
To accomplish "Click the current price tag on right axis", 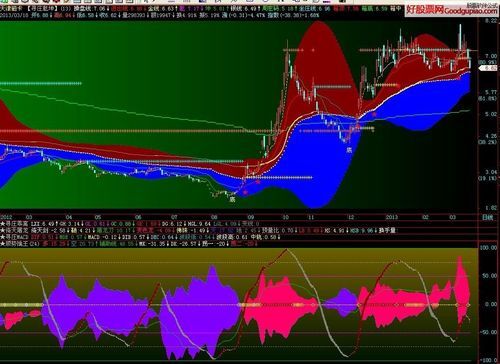I will [x=489, y=68].
